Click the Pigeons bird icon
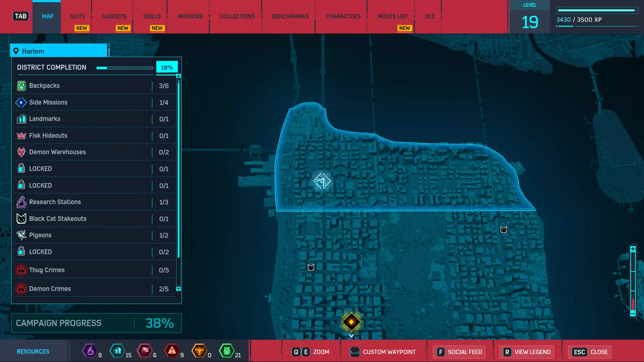The height and width of the screenshot is (362, 644). (x=21, y=235)
